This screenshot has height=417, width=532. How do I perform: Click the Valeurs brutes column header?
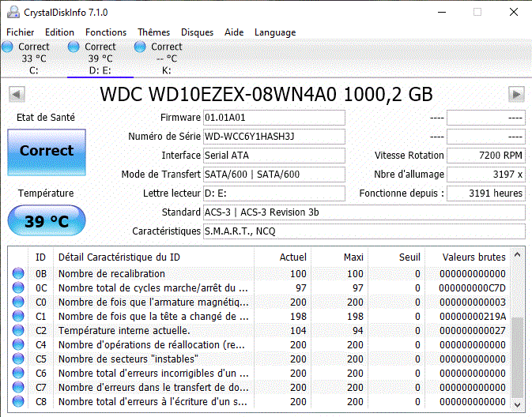pyautogui.click(x=468, y=257)
